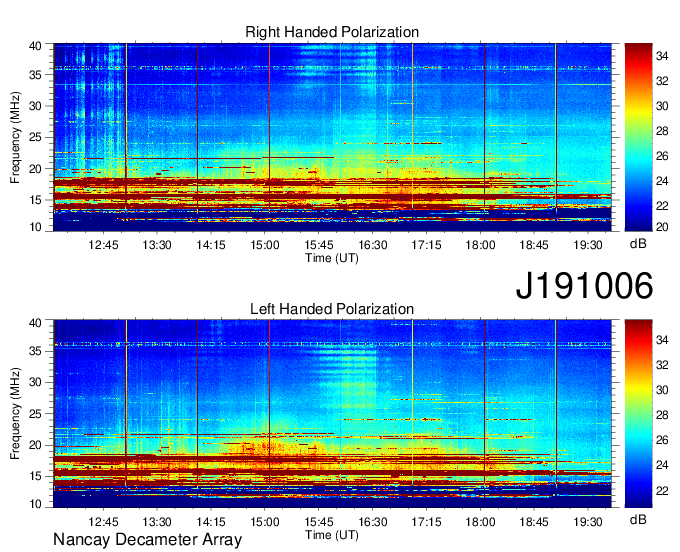The width and height of the screenshot is (680, 552).
Task: Click the 'Nancay Decameter Array' caption
Action: [147, 540]
